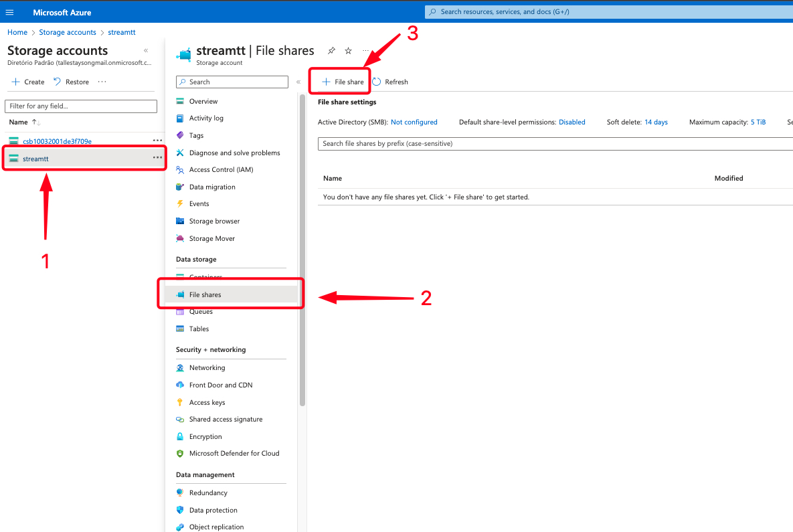Click the Refresh icon in toolbar
793x532 pixels.
pyautogui.click(x=377, y=82)
